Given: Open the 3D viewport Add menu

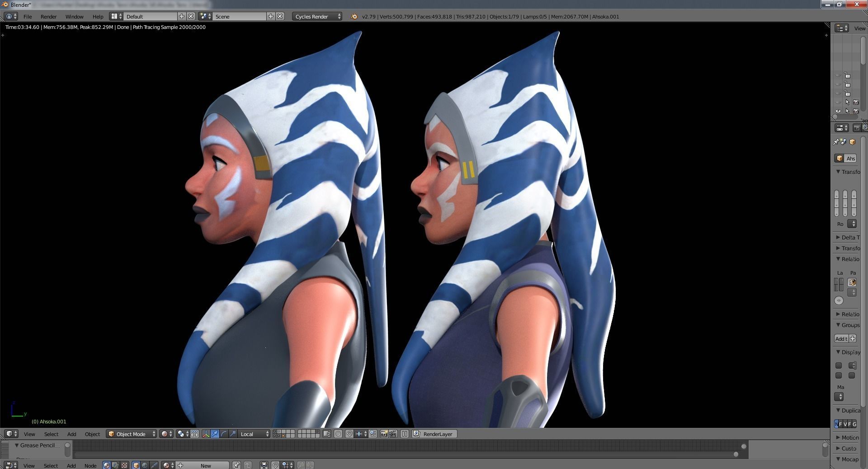Looking at the screenshot, I should pyautogui.click(x=71, y=434).
